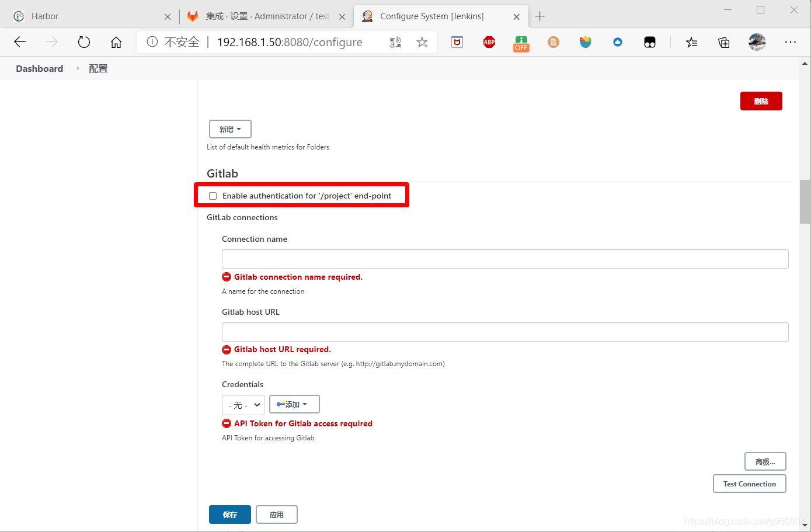The height and width of the screenshot is (532, 811).
Task: Focus the Connection name input field
Action: (505, 259)
